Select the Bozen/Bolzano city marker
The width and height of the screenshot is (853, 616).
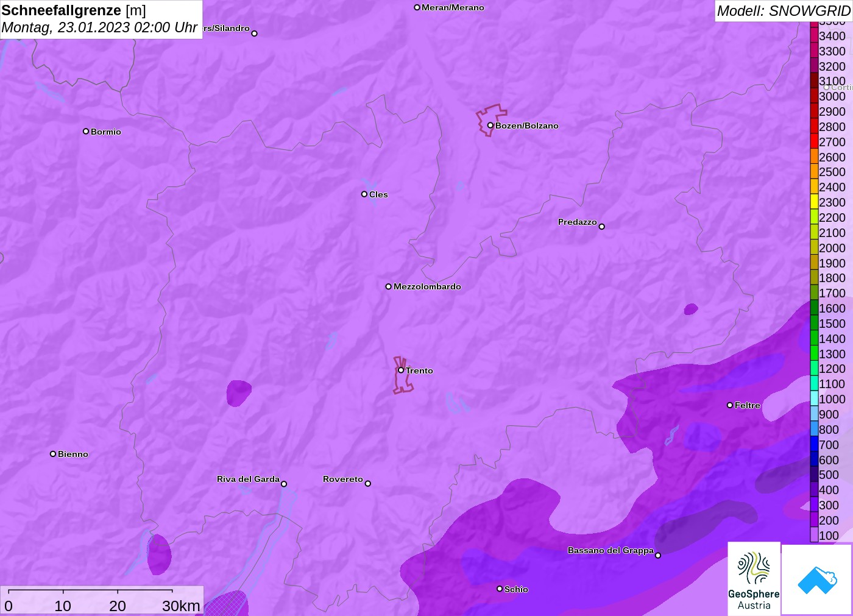(490, 126)
